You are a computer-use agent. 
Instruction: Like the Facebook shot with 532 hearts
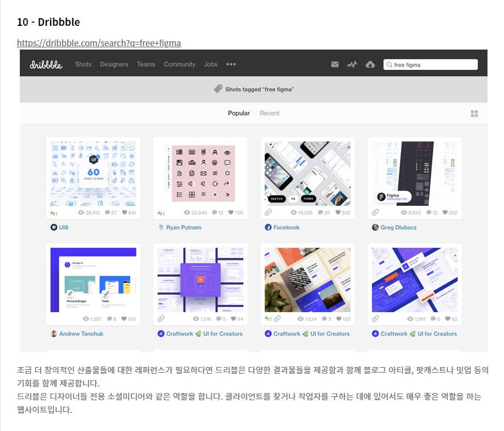[x=338, y=212]
